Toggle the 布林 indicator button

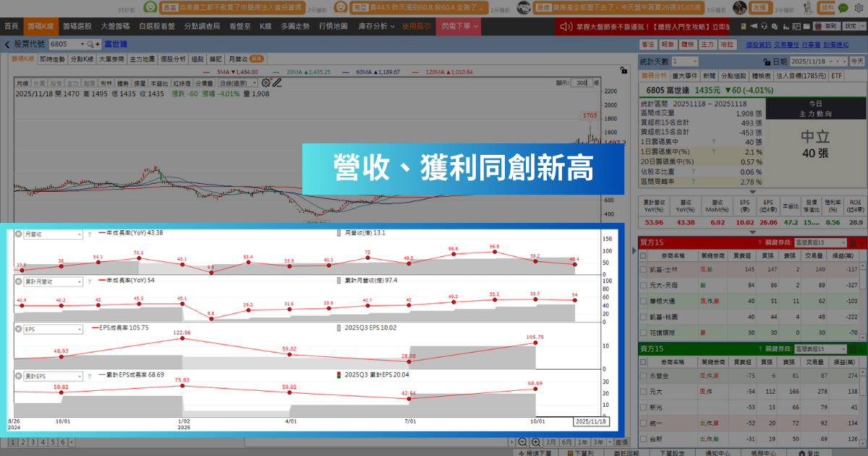pyautogui.click(x=108, y=83)
